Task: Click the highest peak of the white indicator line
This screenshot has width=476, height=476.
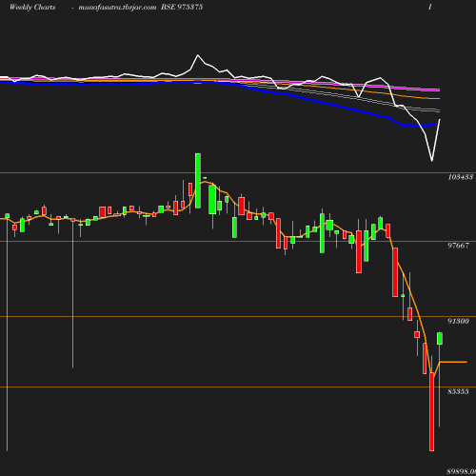Action: pyautogui.click(x=198, y=55)
